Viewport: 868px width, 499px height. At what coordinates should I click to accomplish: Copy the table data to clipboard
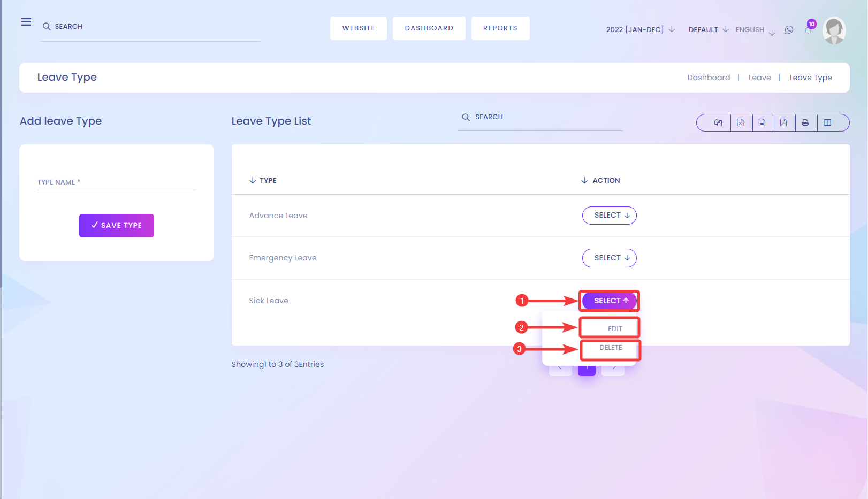(718, 122)
